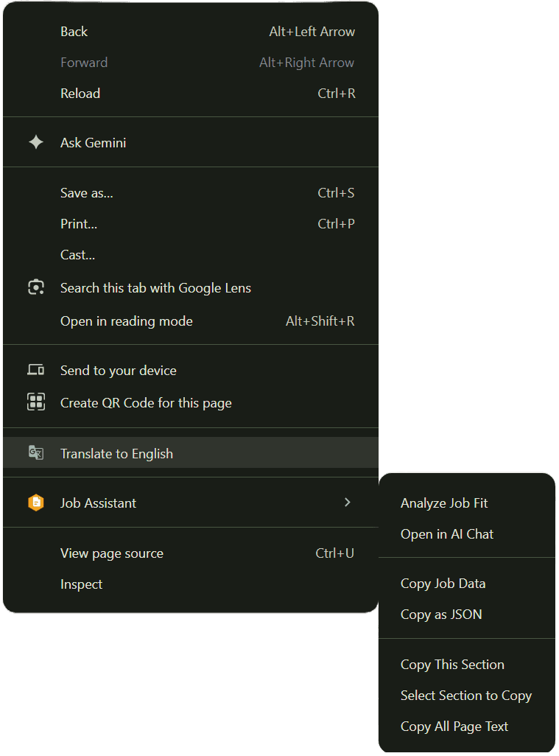Image resolution: width=559 pixels, height=756 pixels.
Task: Click the Send to your device icon
Action: pos(35,370)
